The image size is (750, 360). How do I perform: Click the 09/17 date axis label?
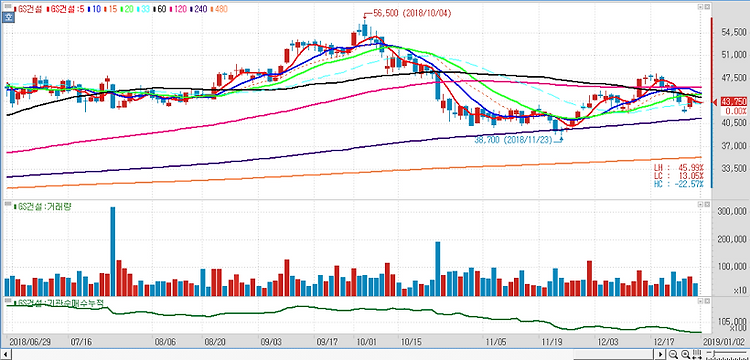[x=327, y=342]
